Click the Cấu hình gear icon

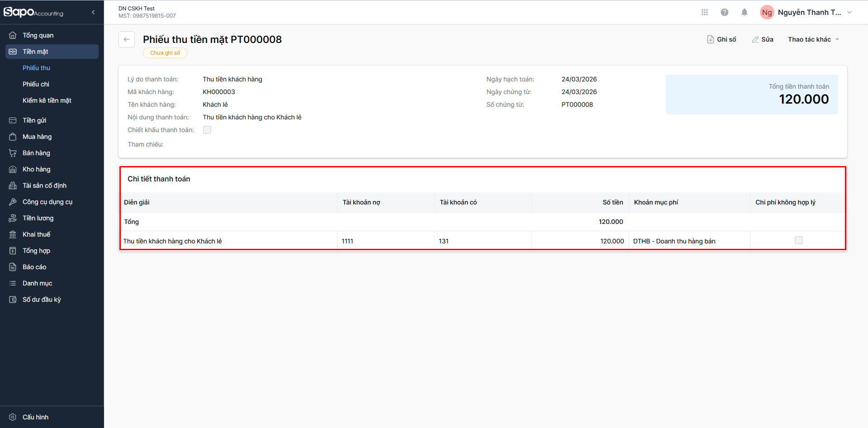coord(13,417)
